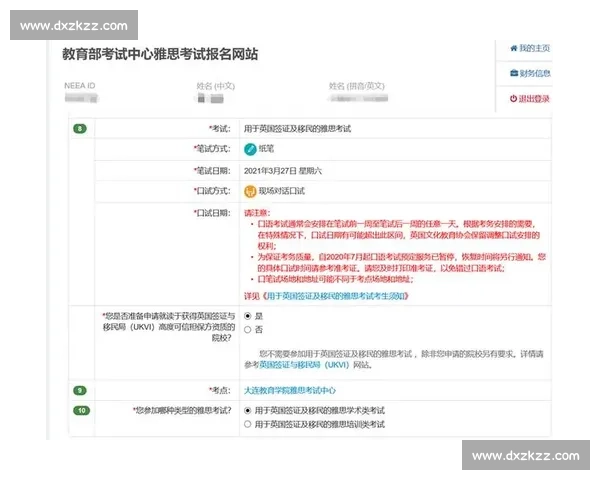Choose 用于英国签证及移民的雅思培训类考试 option
The width and height of the screenshot is (600, 480).
[x=248, y=424]
